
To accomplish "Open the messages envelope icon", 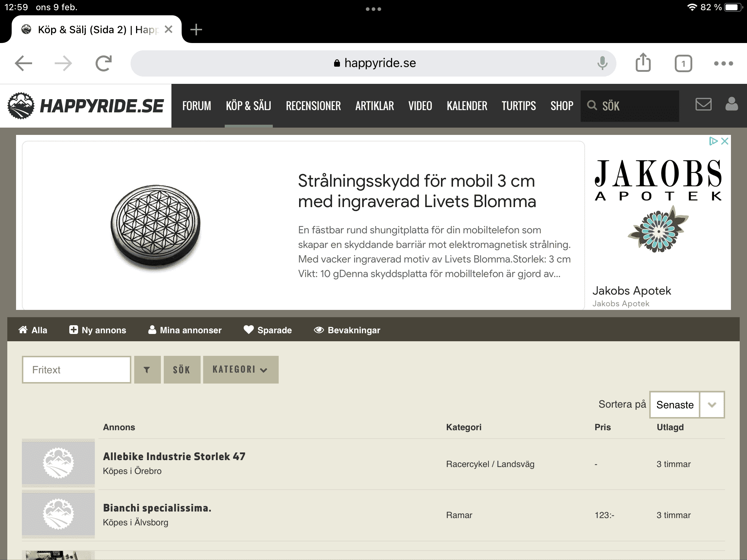I will pos(703,105).
